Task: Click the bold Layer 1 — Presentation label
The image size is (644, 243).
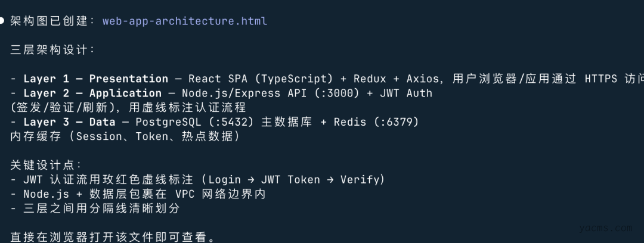Action: tap(95, 79)
